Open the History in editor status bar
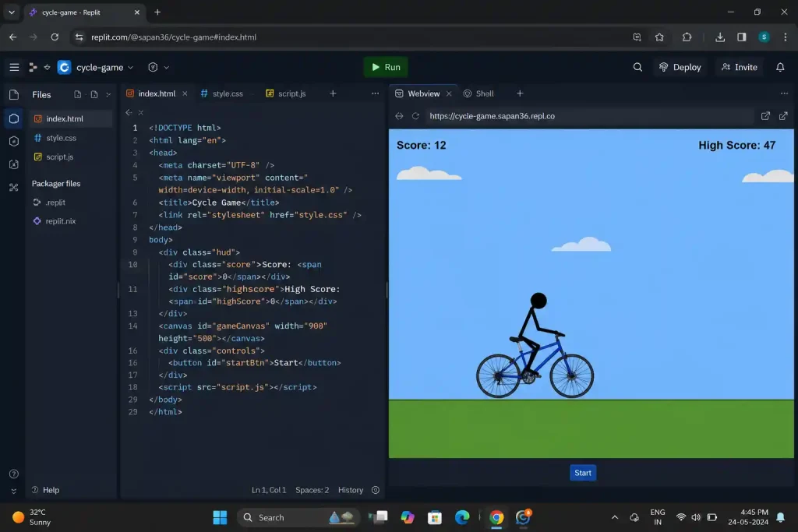798x532 pixels. 351,490
